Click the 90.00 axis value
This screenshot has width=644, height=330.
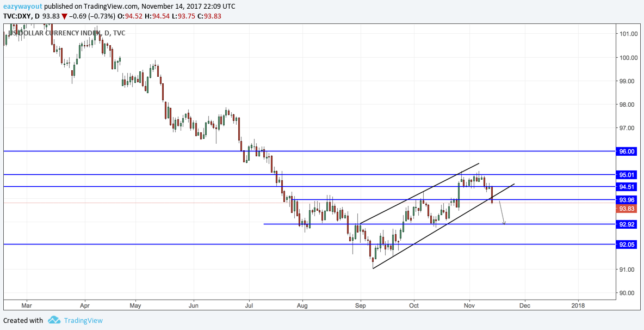[628, 293]
